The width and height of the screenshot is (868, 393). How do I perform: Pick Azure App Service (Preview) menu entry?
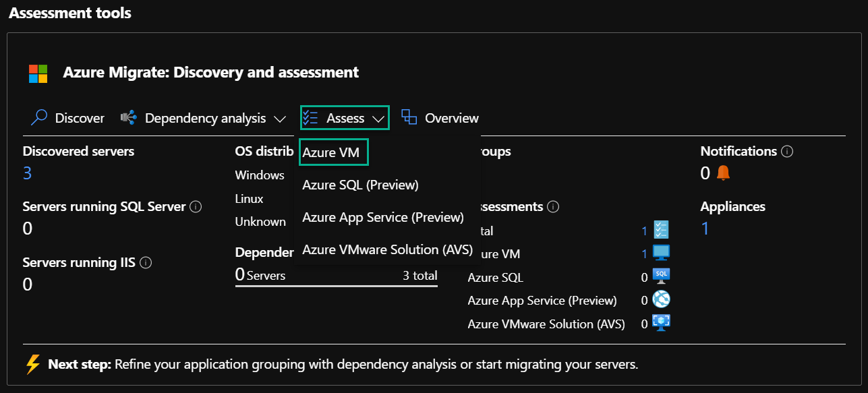tap(383, 217)
